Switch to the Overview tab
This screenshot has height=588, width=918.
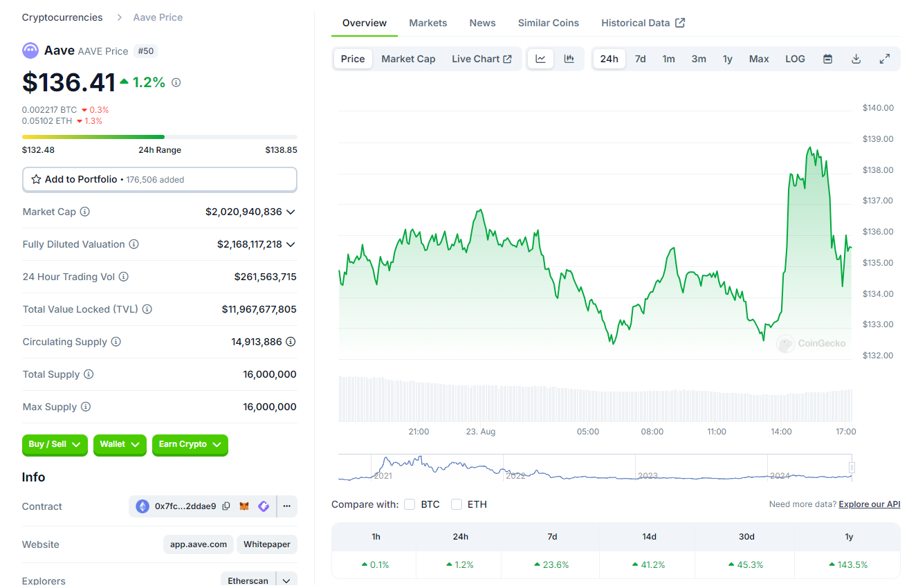(365, 23)
